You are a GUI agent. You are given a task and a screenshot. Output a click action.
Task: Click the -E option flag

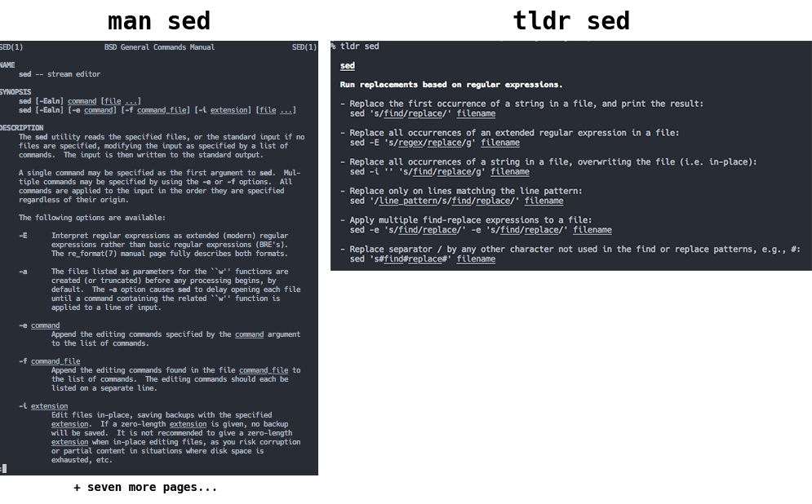point(23,236)
